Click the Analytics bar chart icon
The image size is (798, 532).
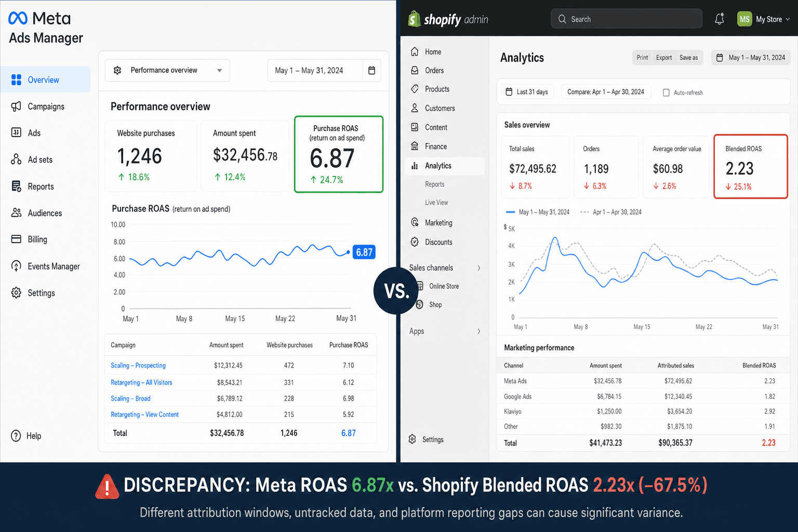pos(415,166)
